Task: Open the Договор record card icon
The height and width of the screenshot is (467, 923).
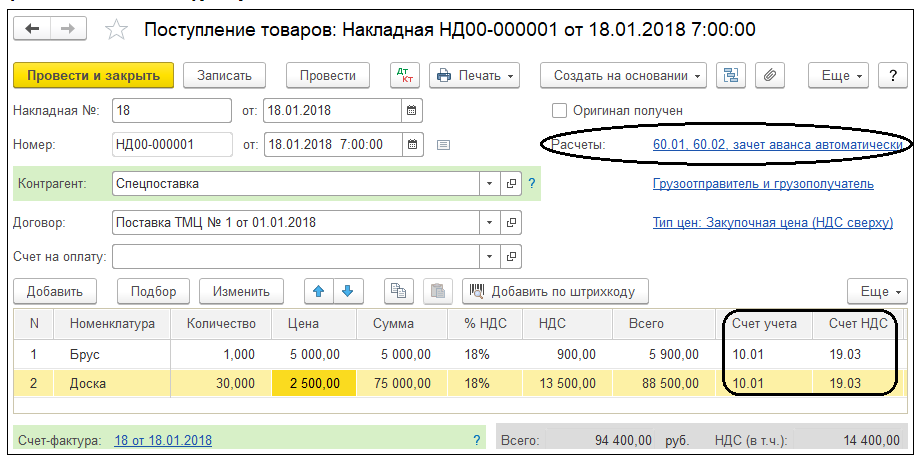Action: click(511, 223)
